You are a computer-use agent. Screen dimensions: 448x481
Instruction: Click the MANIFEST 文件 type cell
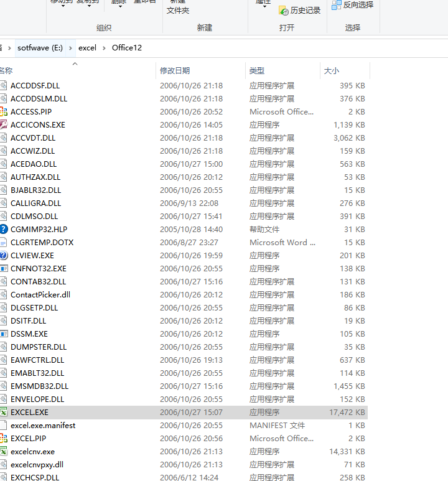278,426
